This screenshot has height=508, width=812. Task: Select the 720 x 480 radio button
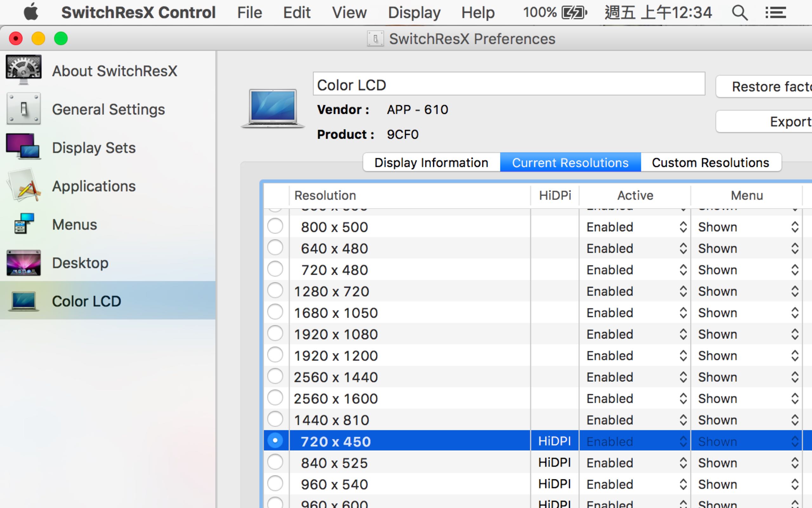(x=275, y=269)
